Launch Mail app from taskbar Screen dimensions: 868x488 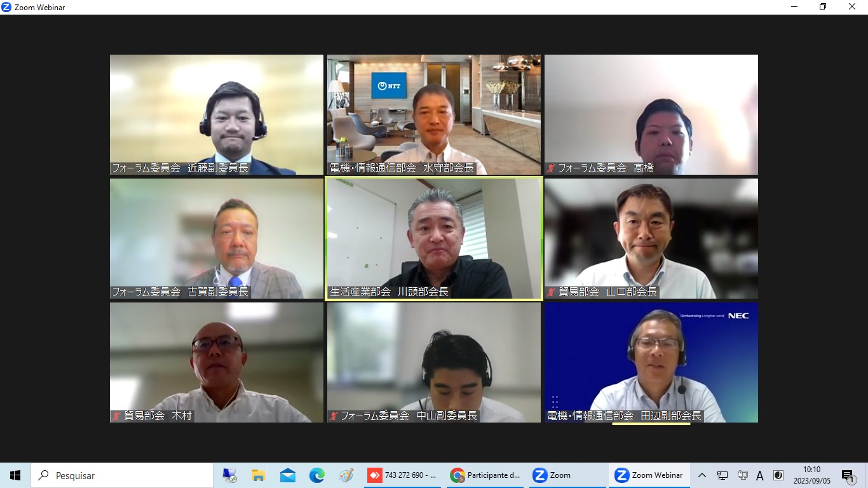point(288,475)
